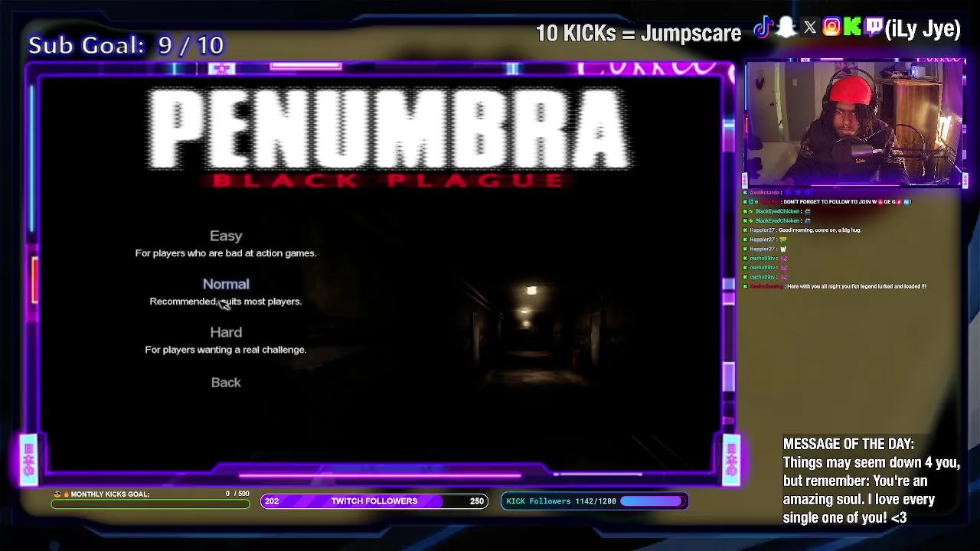Click "For players wanting a real challenge."

click(226, 350)
